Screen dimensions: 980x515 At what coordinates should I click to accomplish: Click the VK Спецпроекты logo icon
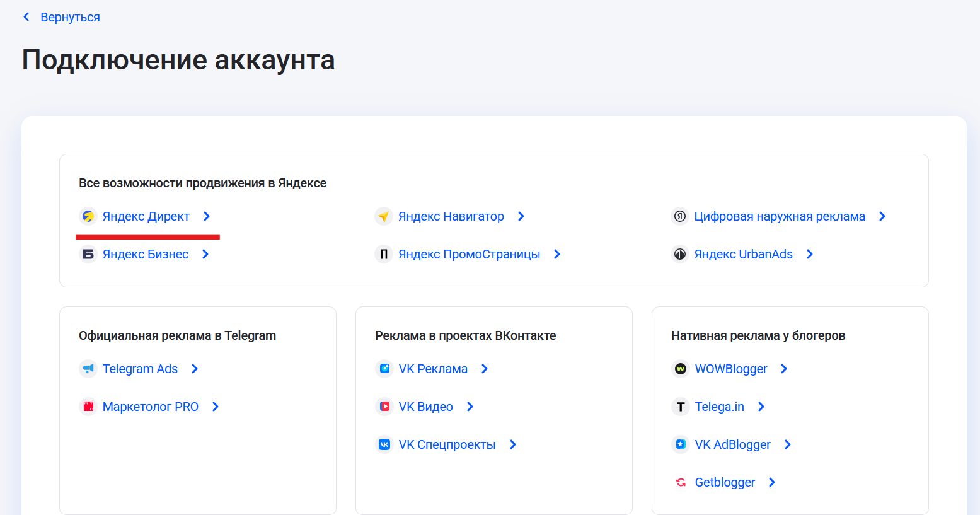(x=384, y=444)
